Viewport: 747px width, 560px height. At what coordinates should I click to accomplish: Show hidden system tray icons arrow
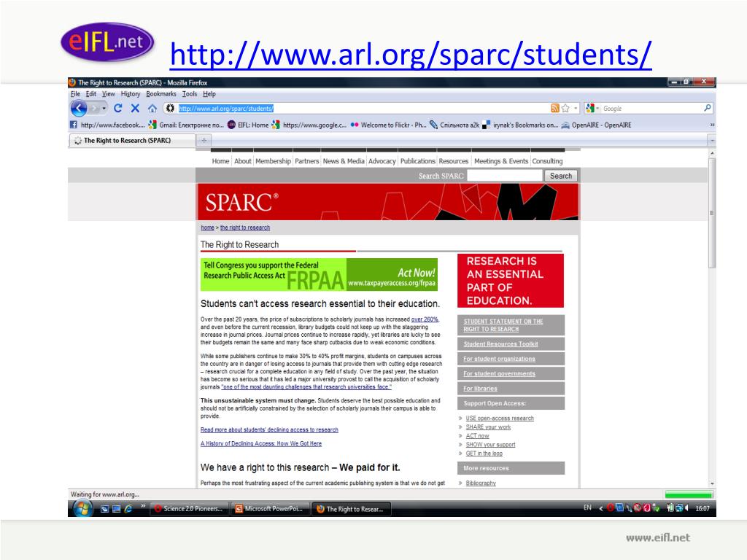pos(601,508)
